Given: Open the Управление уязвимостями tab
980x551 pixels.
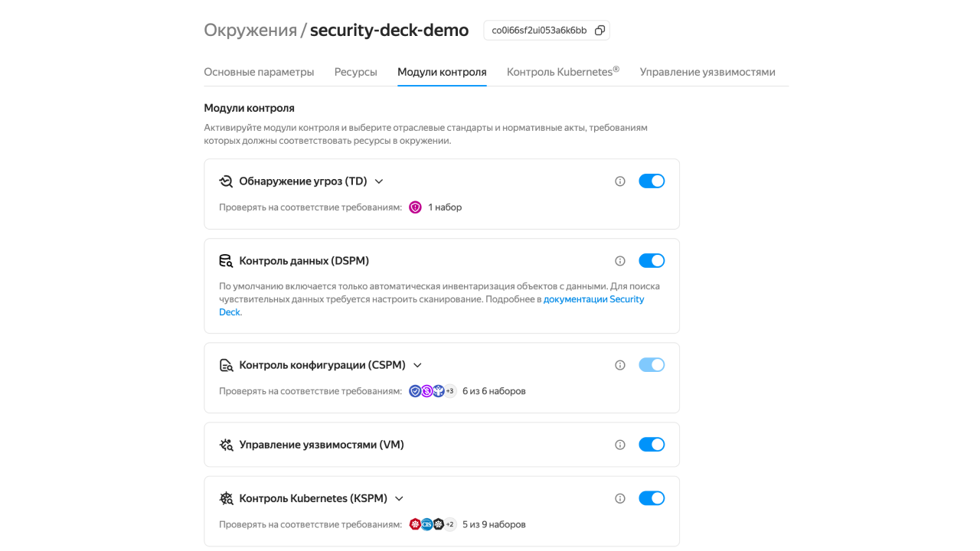Looking at the screenshot, I should [707, 72].
